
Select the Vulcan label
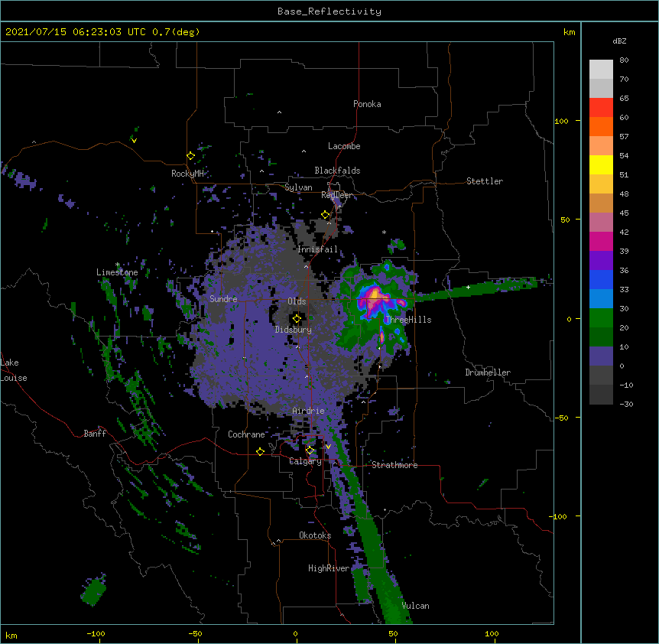[415, 606]
